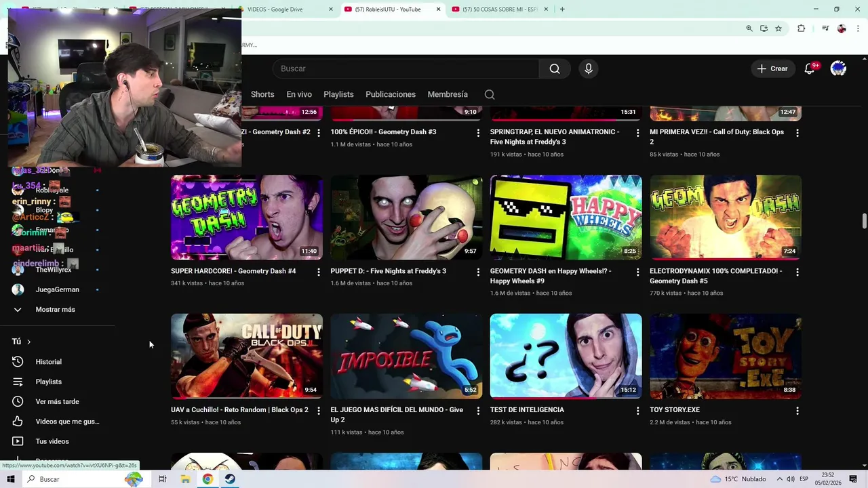
Task: Open options menu for Geometry Dash #2
Action: click(319, 133)
